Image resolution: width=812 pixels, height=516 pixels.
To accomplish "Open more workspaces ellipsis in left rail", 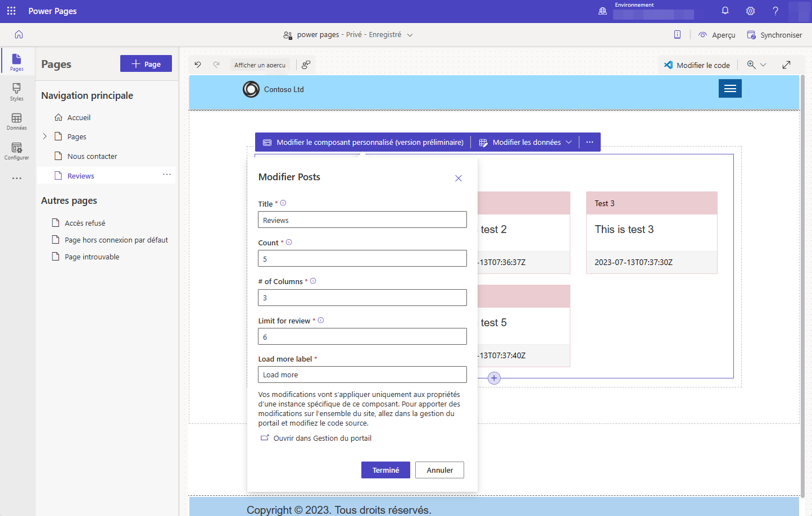I will pyautogui.click(x=17, y=178).
